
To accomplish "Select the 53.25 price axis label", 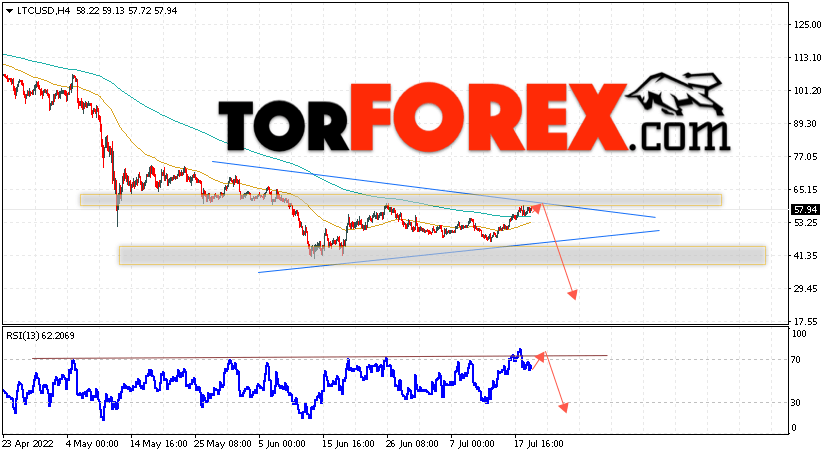I will tap(805, 223).
